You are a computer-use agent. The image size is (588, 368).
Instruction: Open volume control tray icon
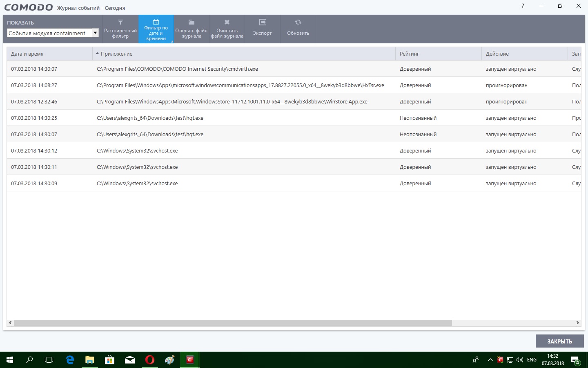(520, 360)
